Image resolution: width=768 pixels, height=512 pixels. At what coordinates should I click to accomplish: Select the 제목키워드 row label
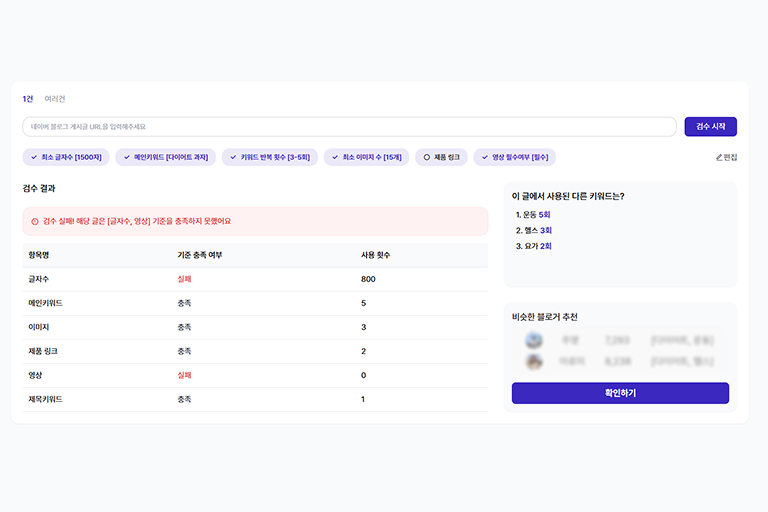click(x=46, y=399)
